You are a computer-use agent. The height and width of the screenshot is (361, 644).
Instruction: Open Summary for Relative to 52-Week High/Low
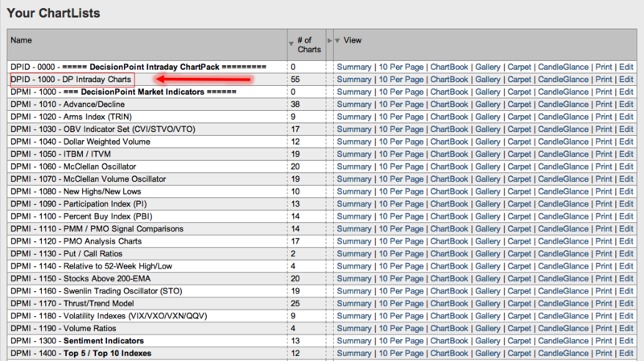[x=353, y=266]
